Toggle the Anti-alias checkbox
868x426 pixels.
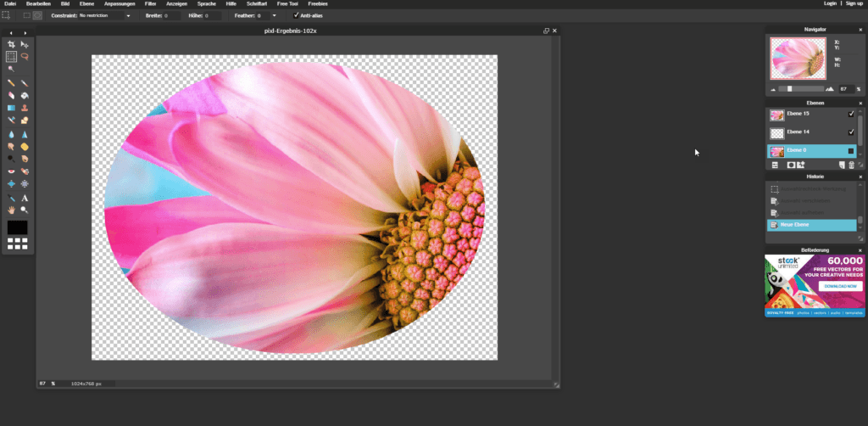(296, 15)
